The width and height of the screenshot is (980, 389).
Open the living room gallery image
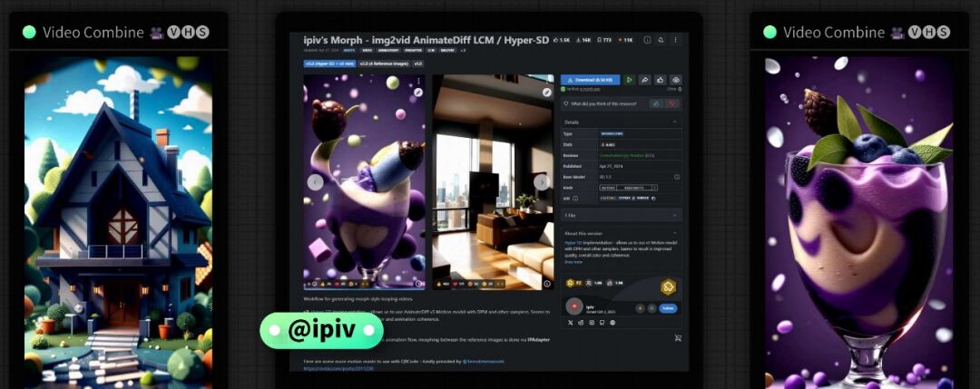(493, 182)
